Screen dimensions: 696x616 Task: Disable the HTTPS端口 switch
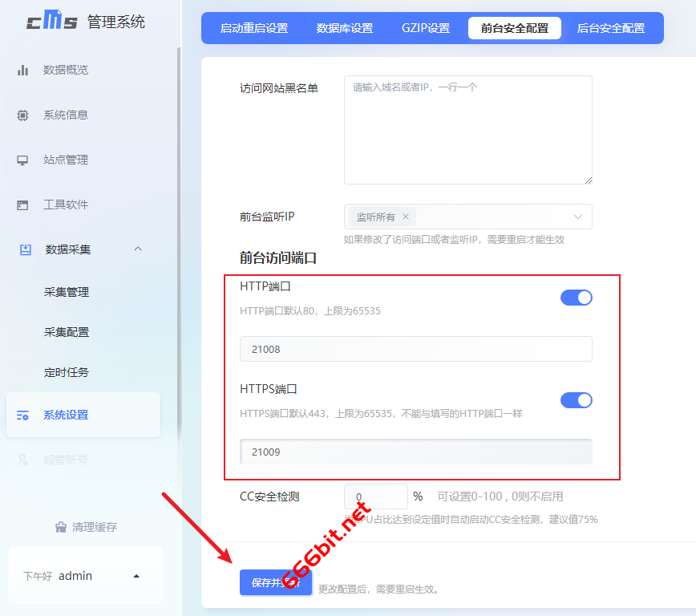tap(576, 400)
